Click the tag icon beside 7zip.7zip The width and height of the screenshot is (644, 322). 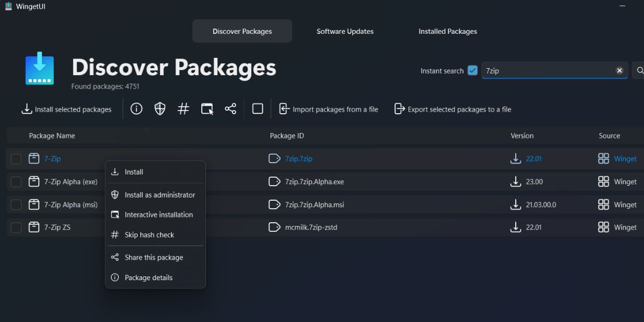(275, 158)
